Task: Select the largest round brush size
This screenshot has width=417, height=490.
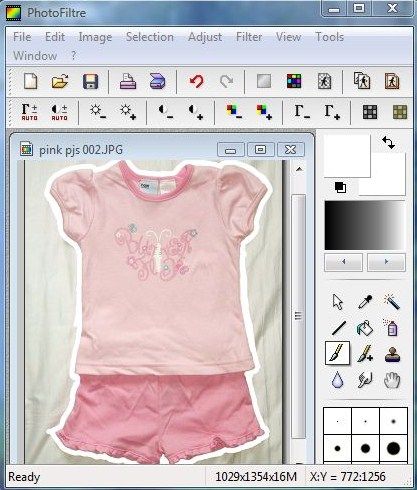Action: point(393,449)
